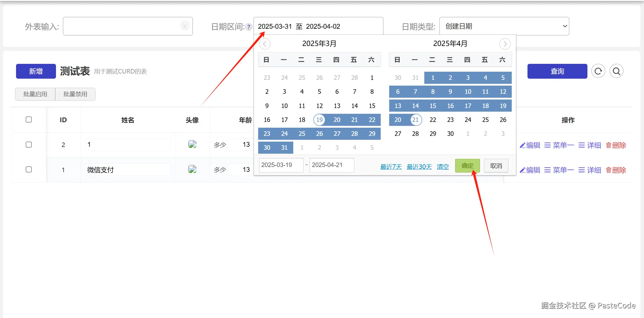
Task: Click the question mark help icon beside 日期区间
Action: (x=249, y=27)
